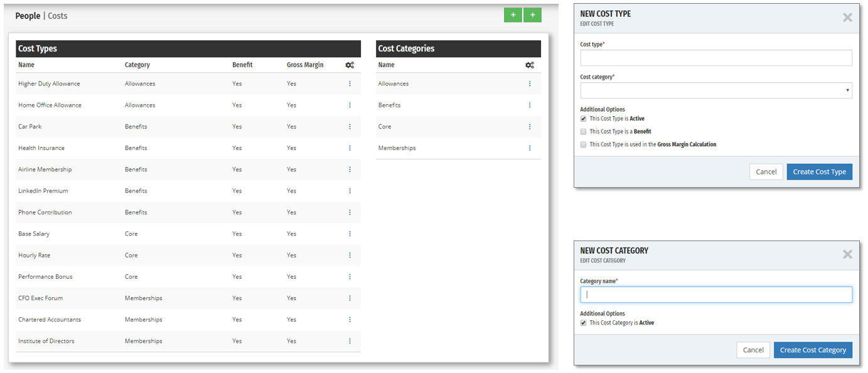Open kebab menu for Base Salary row

(x=350, y=234)
